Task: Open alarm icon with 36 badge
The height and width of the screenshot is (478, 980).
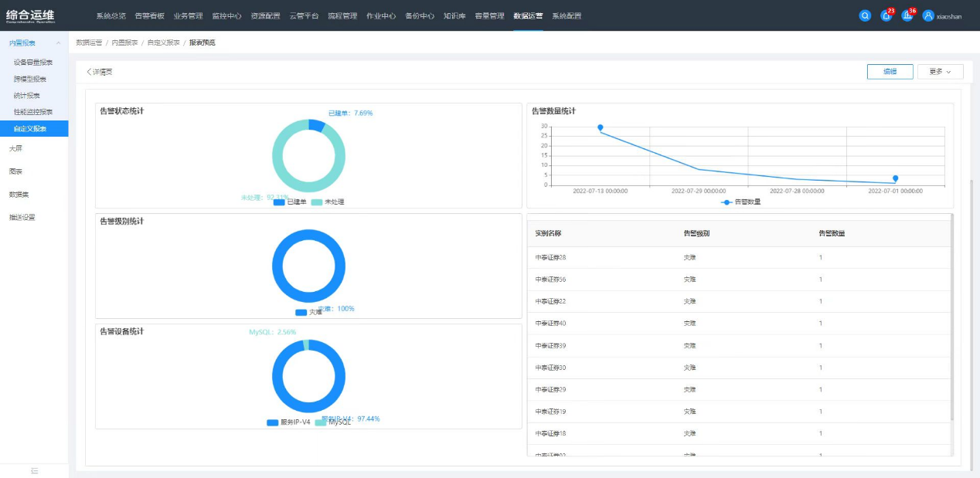Action: point(907,15)
